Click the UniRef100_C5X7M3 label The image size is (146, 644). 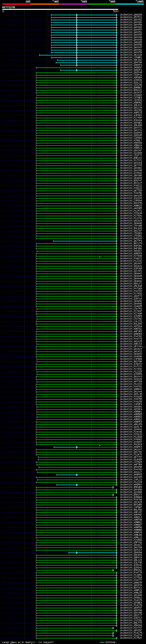pyautogui.click(x=131, y=309)
